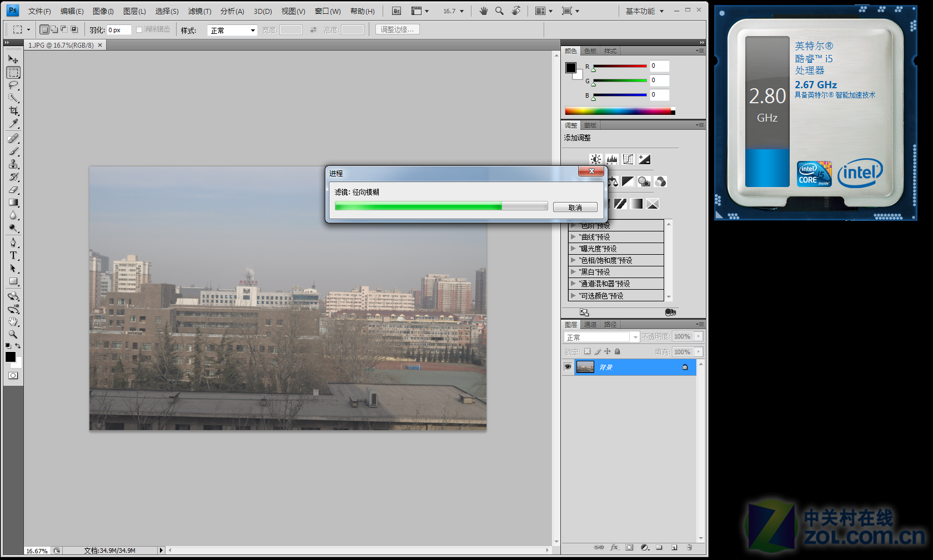Open the 基本功能 workspace dropdown
Viewport: 933px width, 560px height.
(x=645, y=11)
